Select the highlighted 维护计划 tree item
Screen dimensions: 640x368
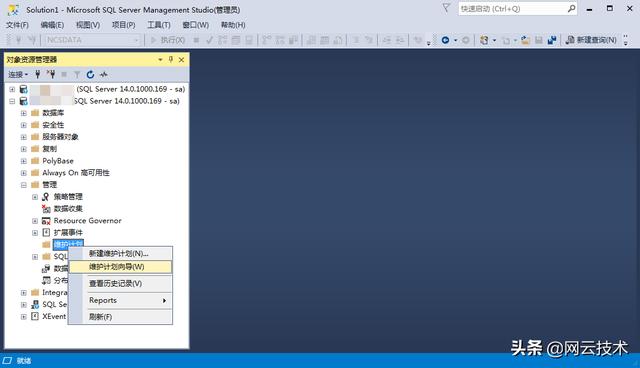coord(68,244)
